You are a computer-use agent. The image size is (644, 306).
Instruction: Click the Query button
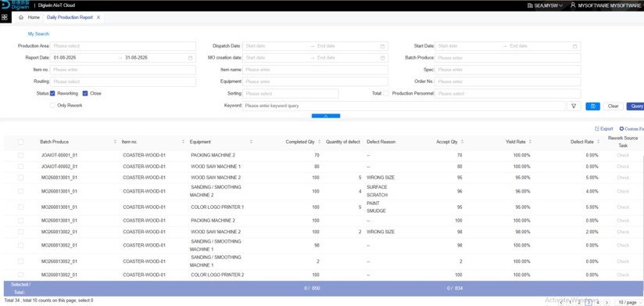pos(636,106)
